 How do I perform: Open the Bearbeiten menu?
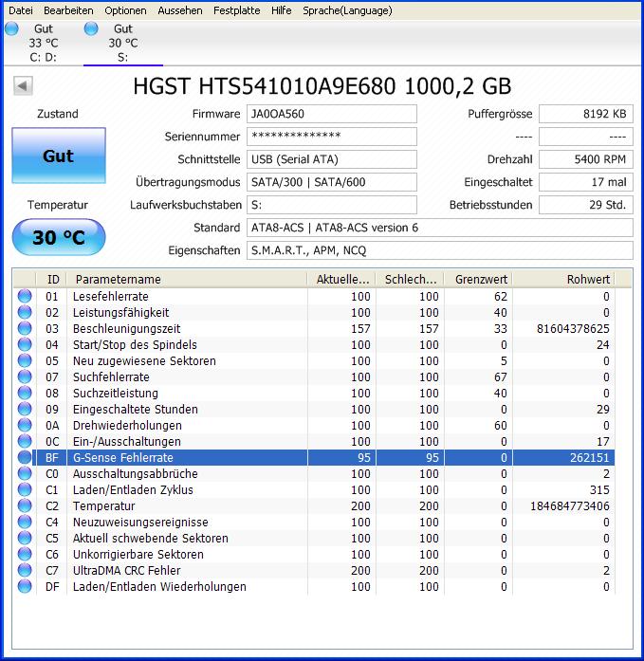pos(68,10)
